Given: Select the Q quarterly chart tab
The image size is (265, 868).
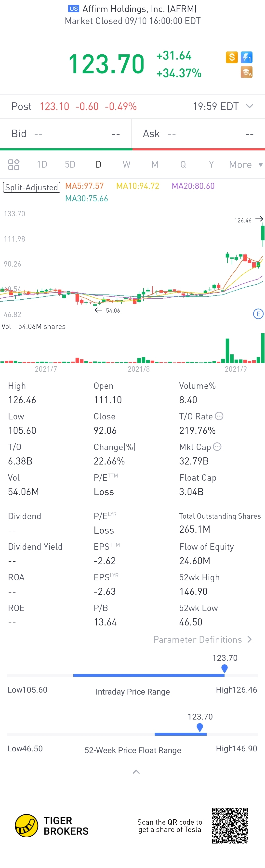Looking at the screenshot, I should (x=183, y=164).
